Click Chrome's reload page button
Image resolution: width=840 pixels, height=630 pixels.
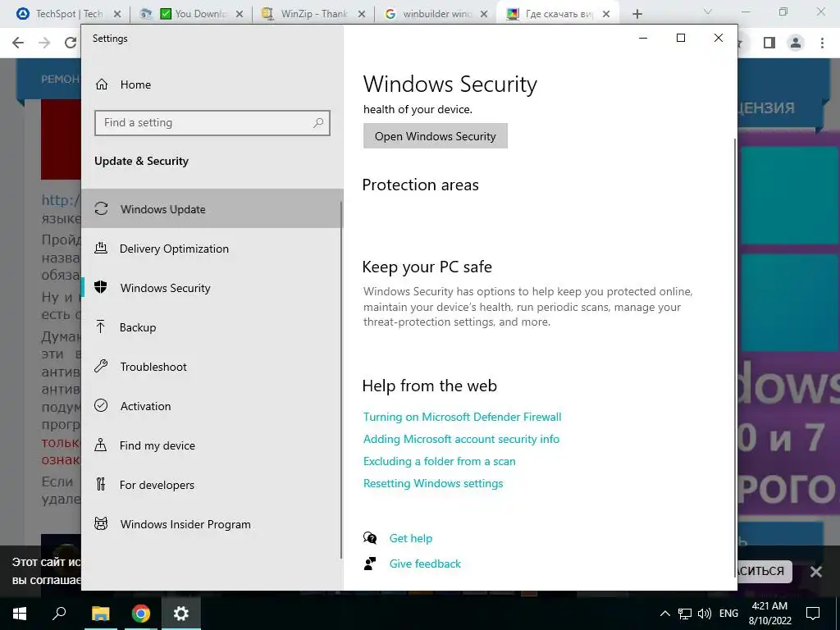(71, 43)
